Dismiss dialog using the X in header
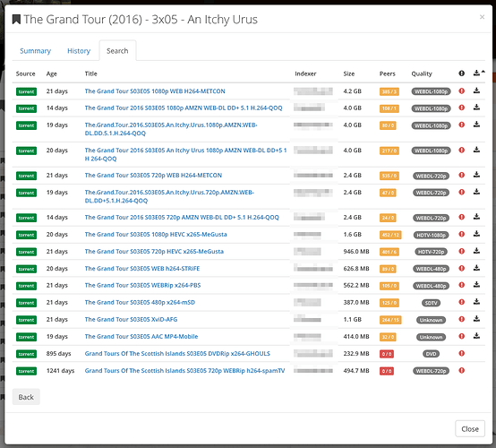Image resolution: width=496 pixels, height=448 pixels. 482,17
